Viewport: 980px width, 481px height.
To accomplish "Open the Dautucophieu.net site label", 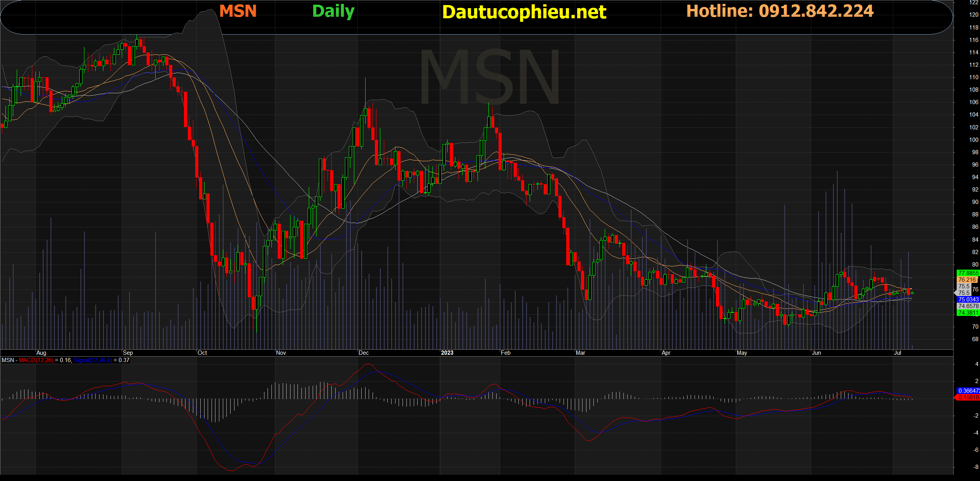I will pyautogui.click(x=524, y=12).
